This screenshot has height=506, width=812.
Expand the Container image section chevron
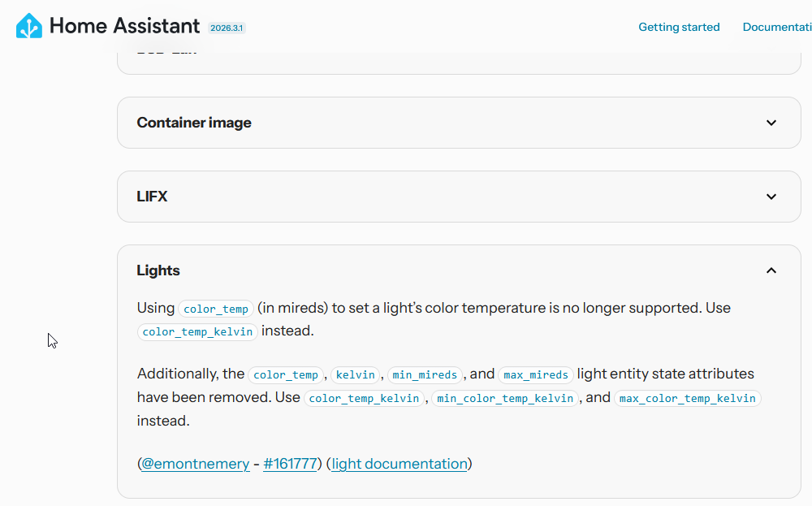click(771, 123)
